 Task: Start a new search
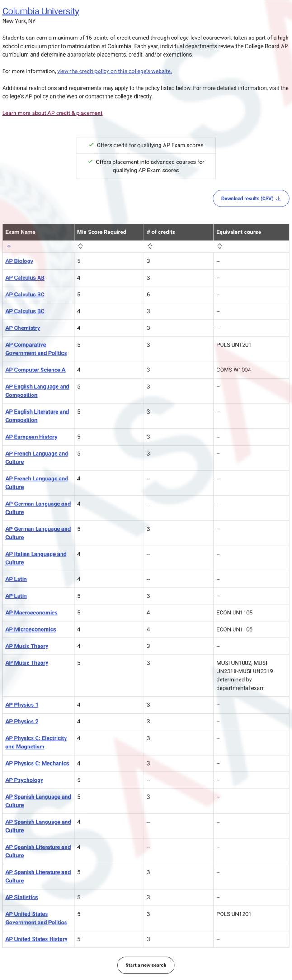pyautogui.click(x=146, y=965)
